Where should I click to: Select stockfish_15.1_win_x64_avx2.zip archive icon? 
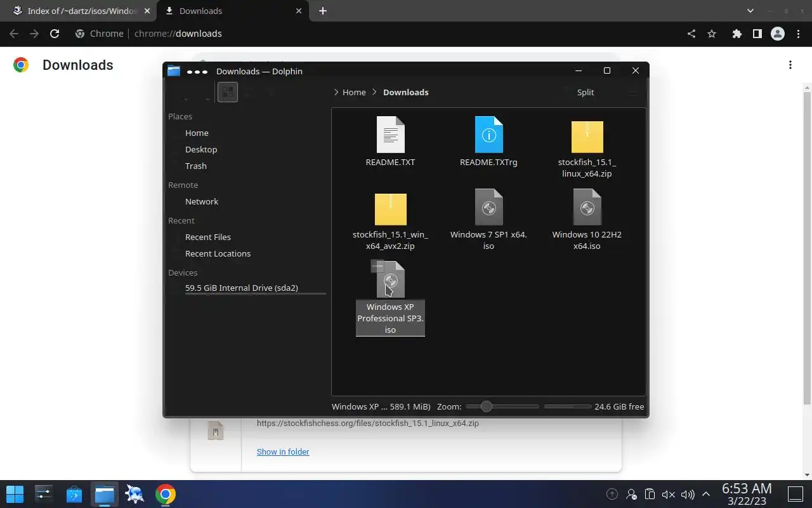pos(390,209)
